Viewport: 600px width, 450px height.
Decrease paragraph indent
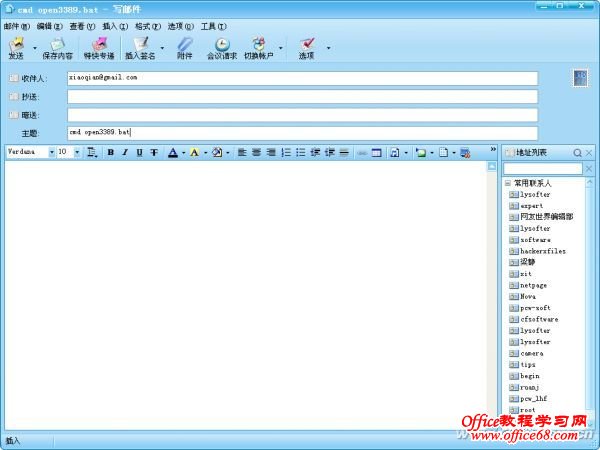point(315,152)
